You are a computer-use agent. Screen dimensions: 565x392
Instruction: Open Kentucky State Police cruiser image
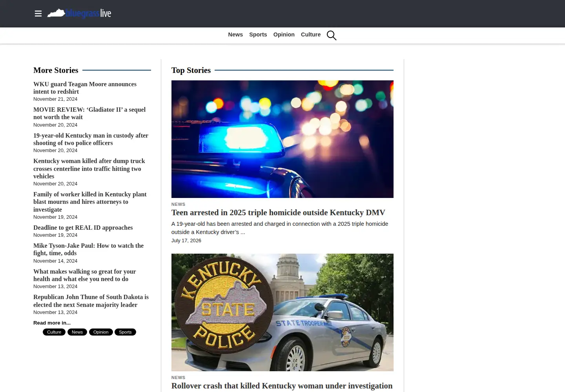pyautogui.click(x=282, y=312)
